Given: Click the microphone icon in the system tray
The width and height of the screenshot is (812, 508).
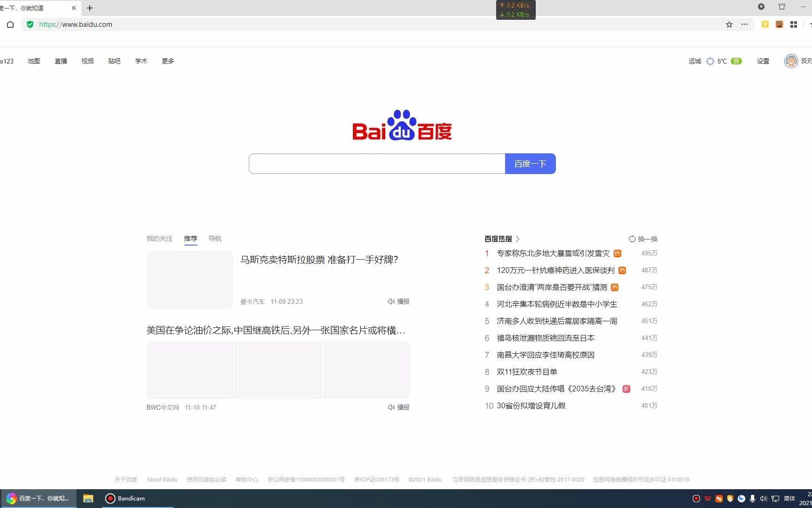Looking at the screenshot, I should (752, 498).
